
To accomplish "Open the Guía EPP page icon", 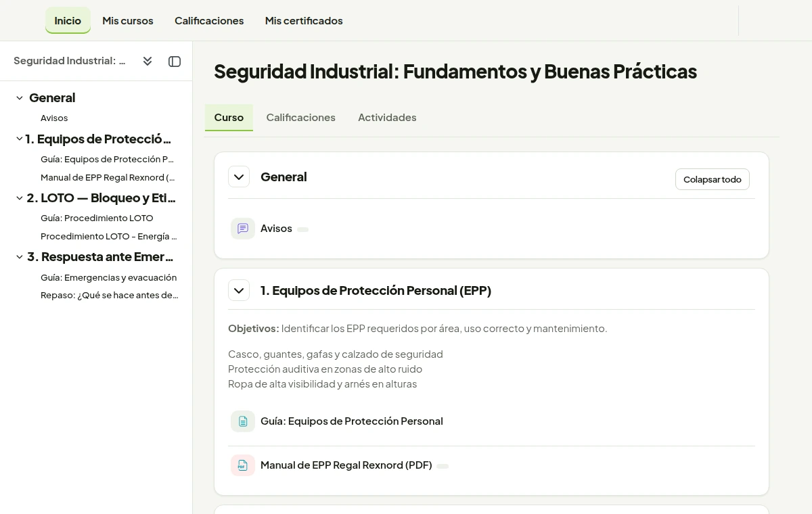I will (243, 421).
